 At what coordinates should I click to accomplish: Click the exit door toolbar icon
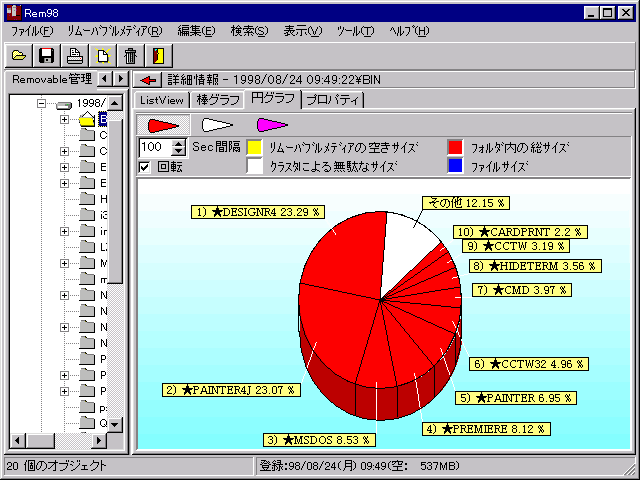tap(158, 55)
